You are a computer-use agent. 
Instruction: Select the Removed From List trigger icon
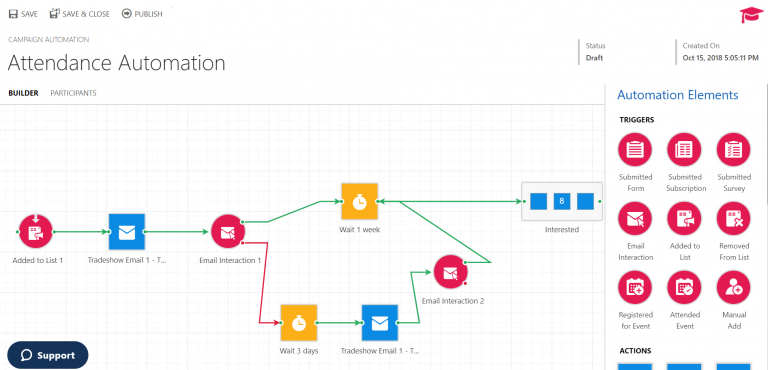click(x=734, y=219)
